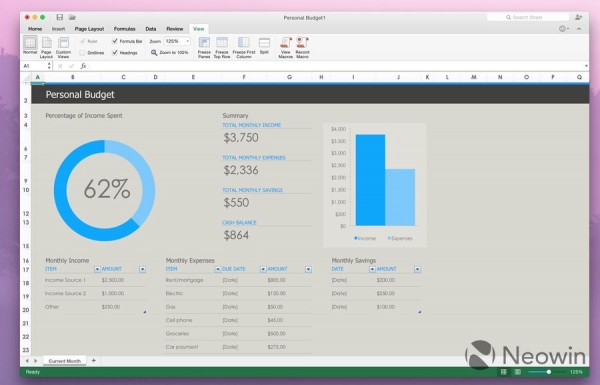Open Monthly Income AMOUNT filter dropdown
This screenshot has width=600, height=385.
tap(142, 269)
